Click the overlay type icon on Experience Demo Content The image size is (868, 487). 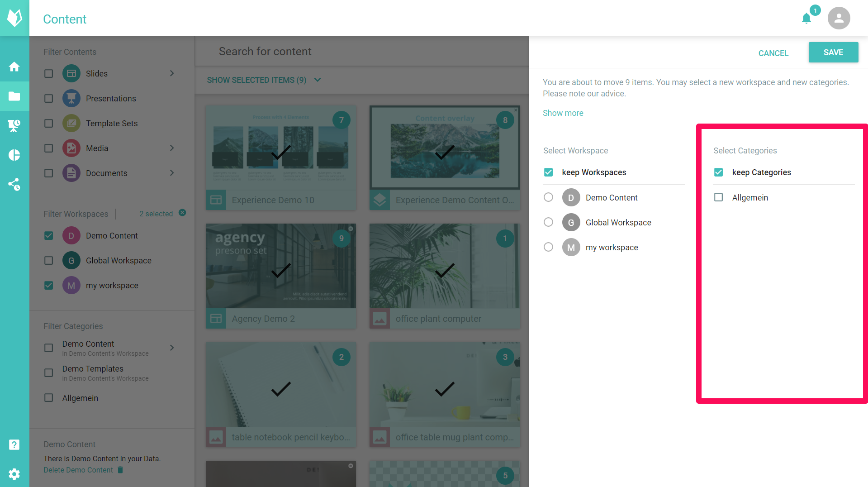pyautogui.click(x=380, y=200)
